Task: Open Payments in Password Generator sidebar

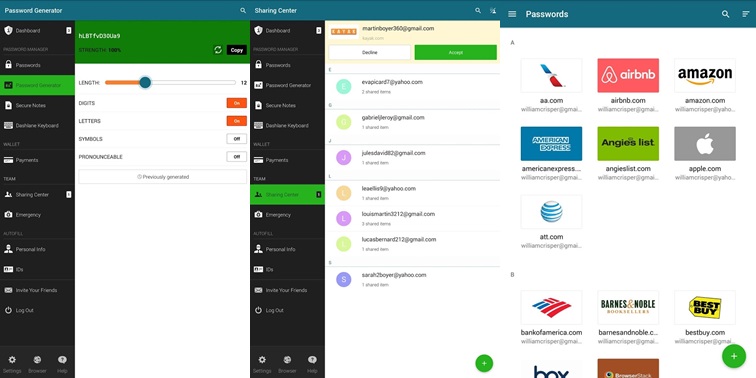Action: (37, 160)
